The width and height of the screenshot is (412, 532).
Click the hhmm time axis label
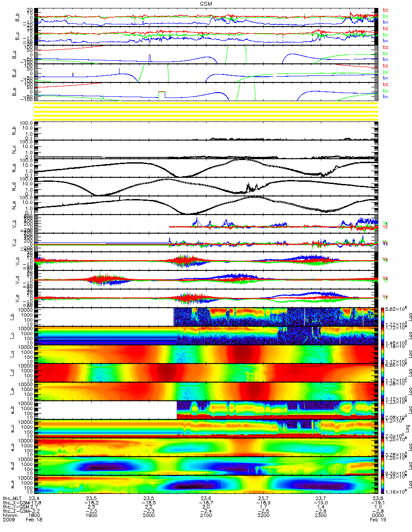tap(10, 516)
